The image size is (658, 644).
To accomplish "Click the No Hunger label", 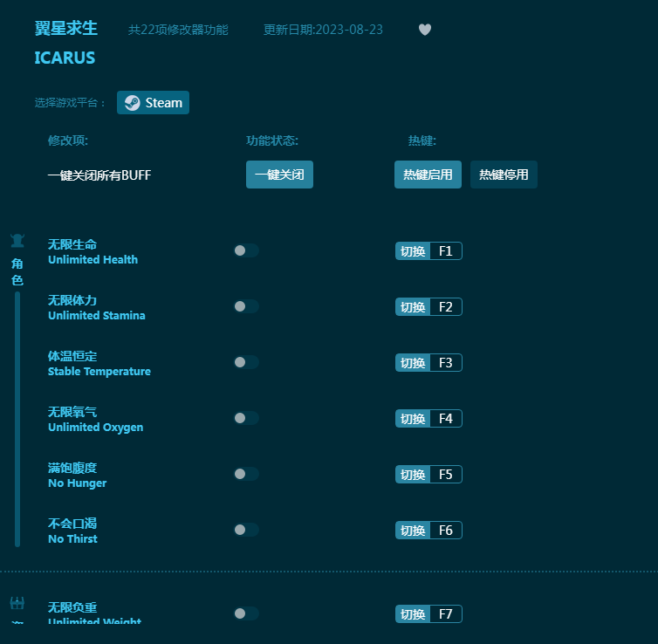I will (77, 483).
